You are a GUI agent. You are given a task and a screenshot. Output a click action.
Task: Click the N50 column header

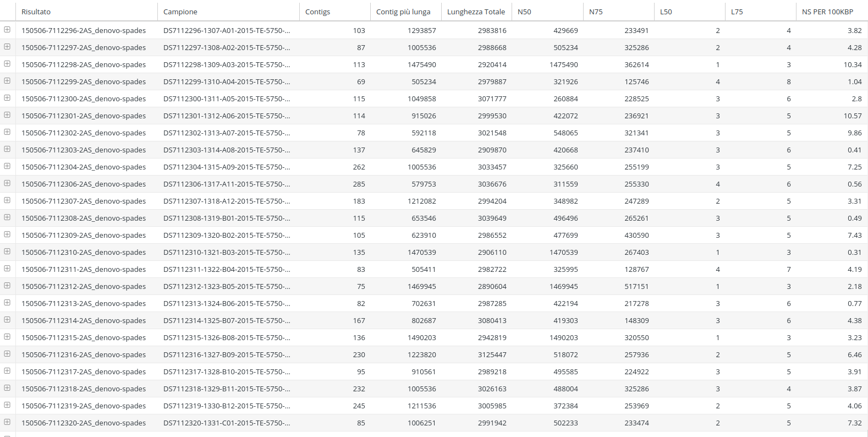[524, 12]
